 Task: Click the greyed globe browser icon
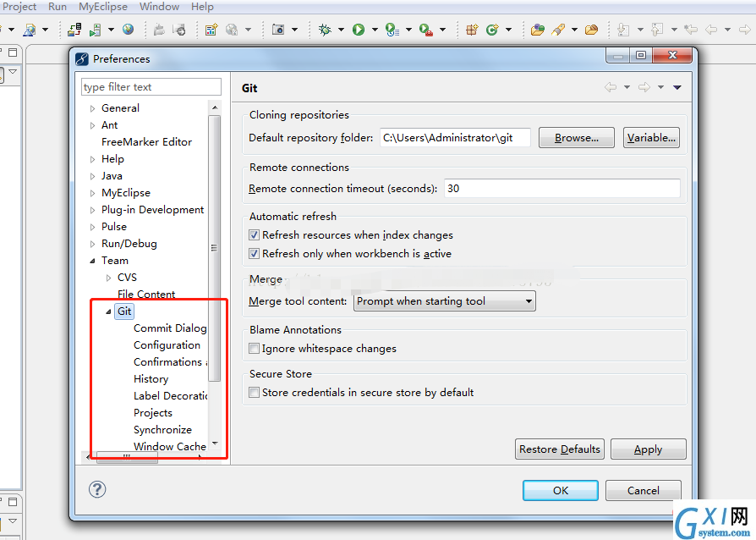(x=232, y=30)
